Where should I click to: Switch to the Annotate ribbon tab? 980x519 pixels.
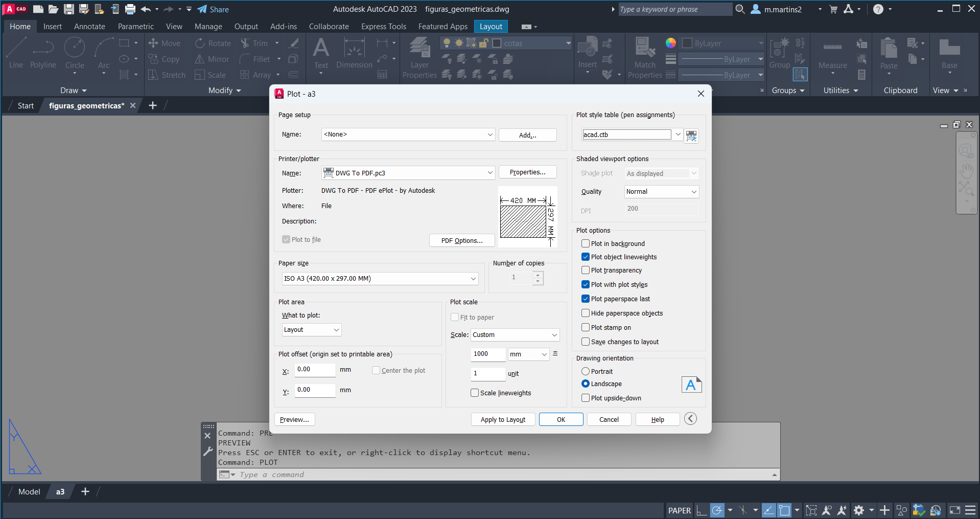point(89,27)
